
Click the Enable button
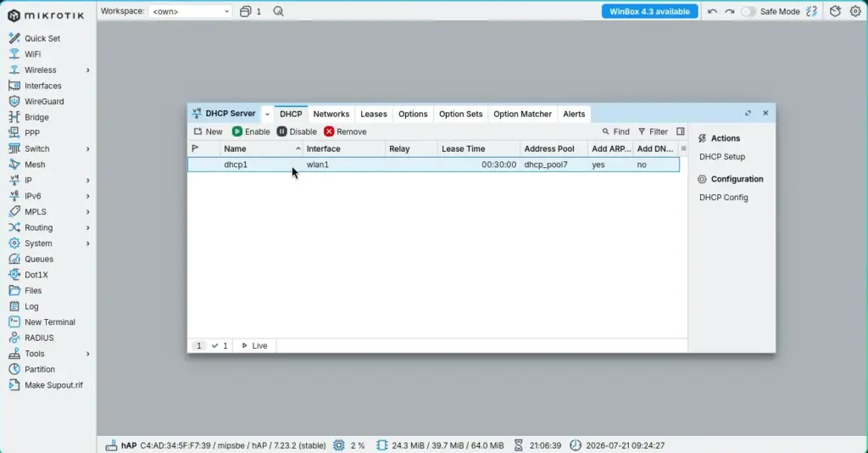point(251,131)
